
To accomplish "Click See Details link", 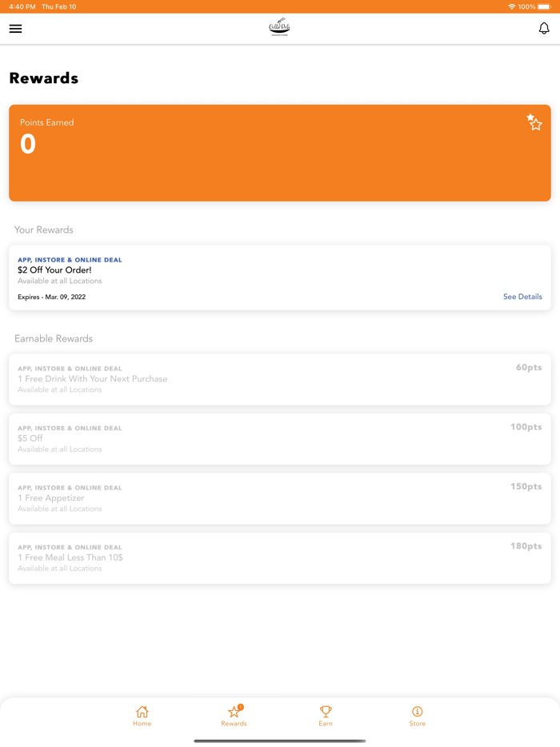I will tap(522, 297).
